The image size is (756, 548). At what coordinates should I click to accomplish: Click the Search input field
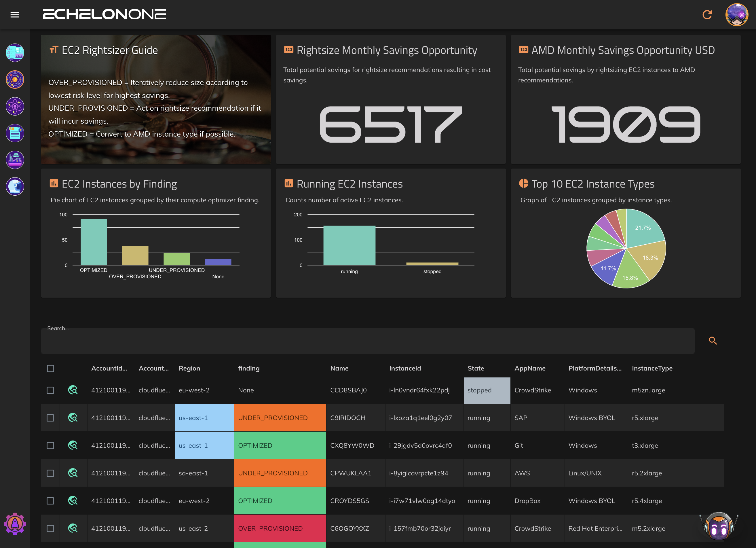367,341
